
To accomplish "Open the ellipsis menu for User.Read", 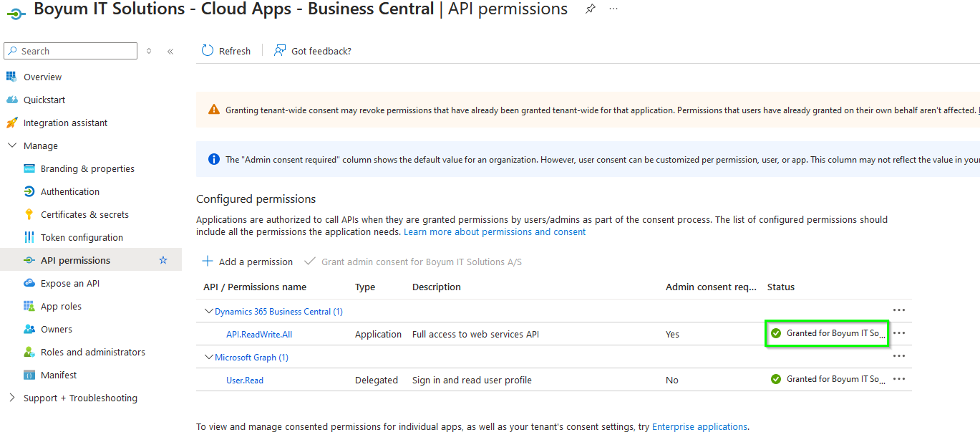I will click(x=899, y=379).
